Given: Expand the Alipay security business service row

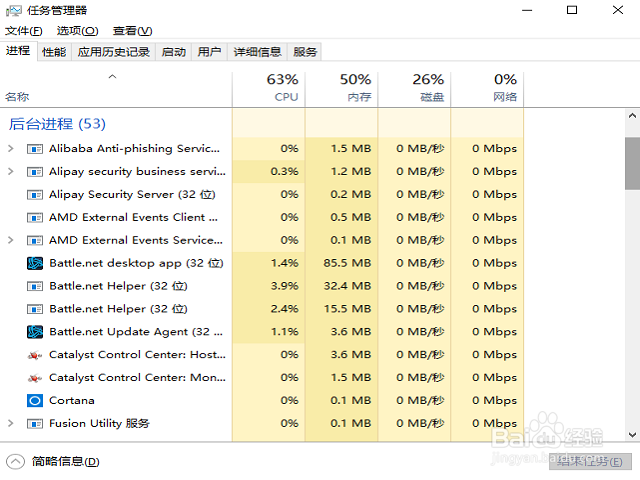Looking at the screenshot, I should coord(10,172).
